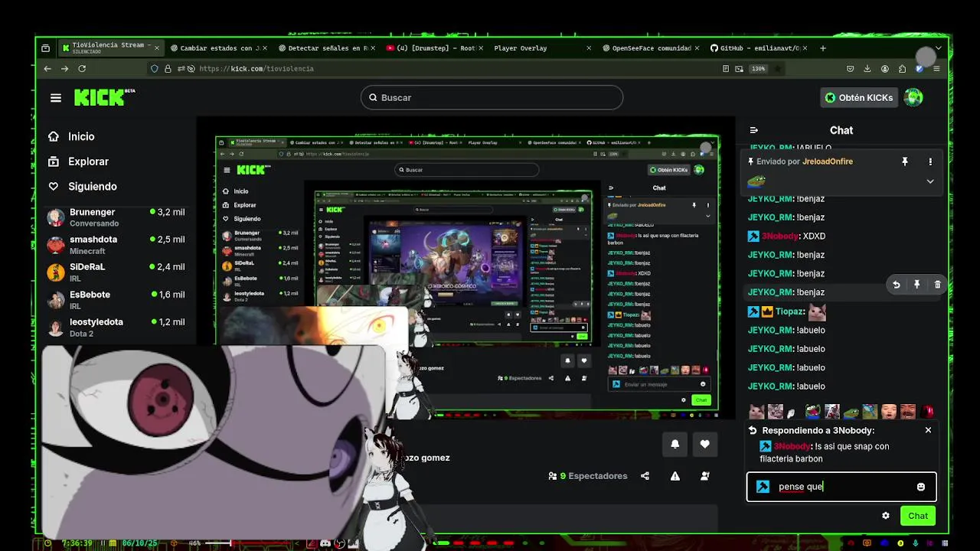980x551 pixels.
Task: Open a new browser tab
Action: pyautogui.click(x=823, y=48)
